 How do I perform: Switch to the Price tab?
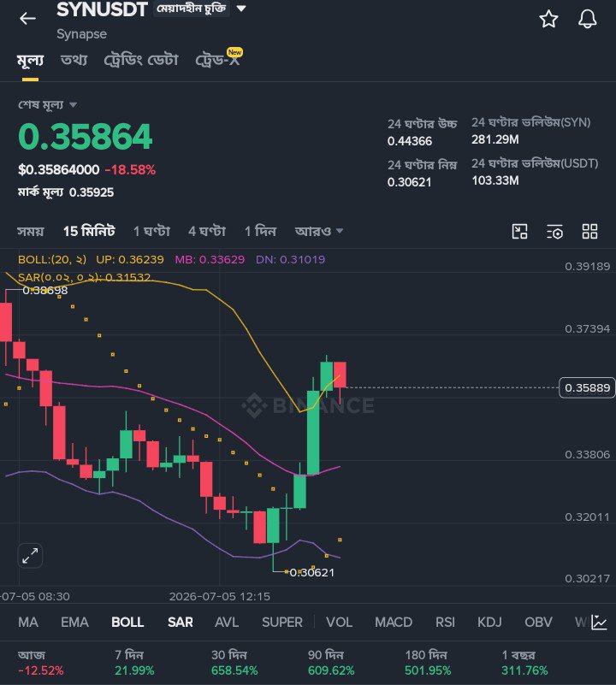point(30,60)
